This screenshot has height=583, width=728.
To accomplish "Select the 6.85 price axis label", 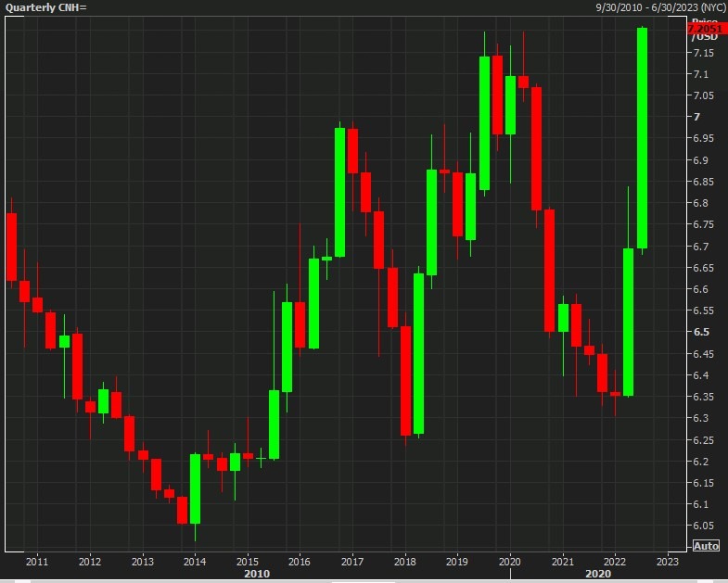I will (703, 182).
